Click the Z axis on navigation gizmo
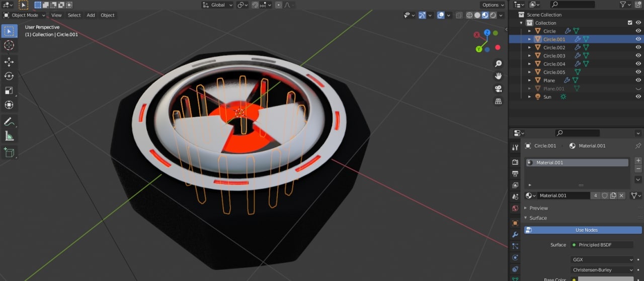 (487, 32)
